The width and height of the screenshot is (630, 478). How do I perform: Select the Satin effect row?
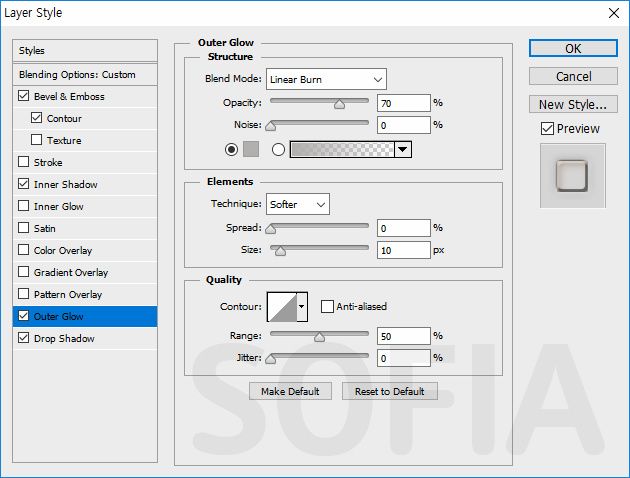pos(85,228)
